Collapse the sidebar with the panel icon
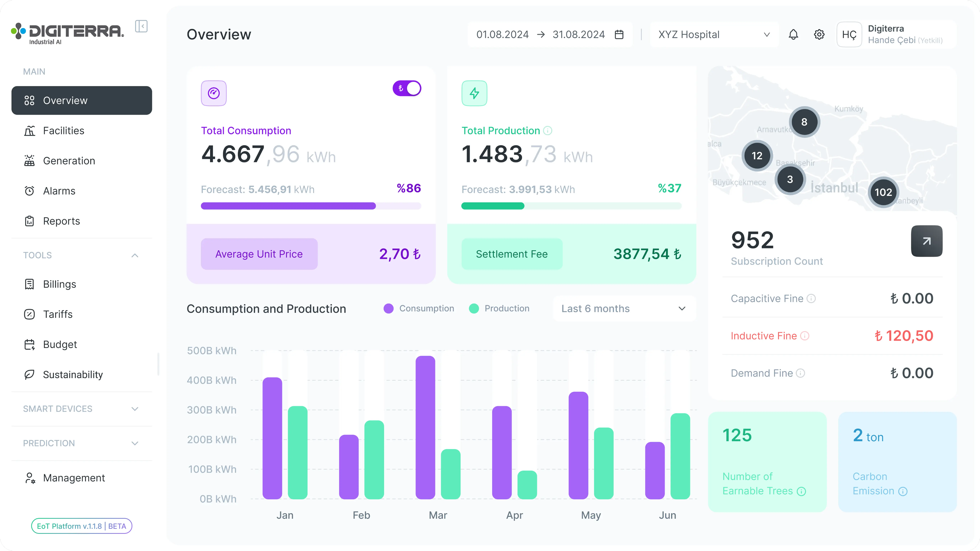 coord(141,26)
